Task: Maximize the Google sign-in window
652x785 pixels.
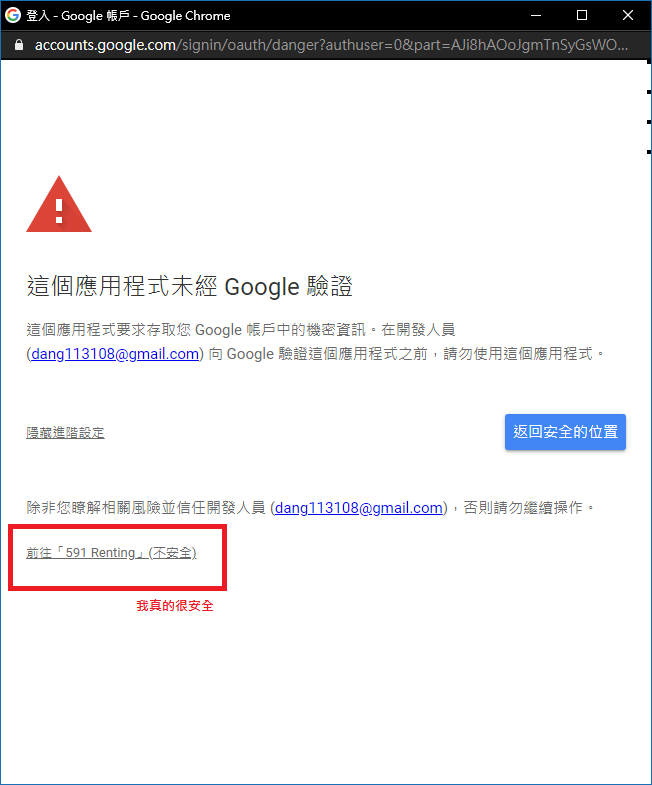Action: click(582, 16)
